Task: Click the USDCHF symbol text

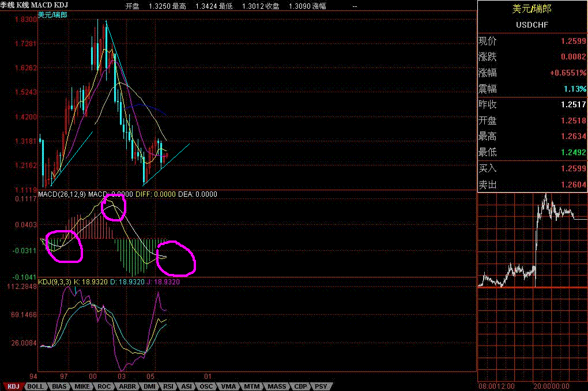Action: [x=532, y=25]
